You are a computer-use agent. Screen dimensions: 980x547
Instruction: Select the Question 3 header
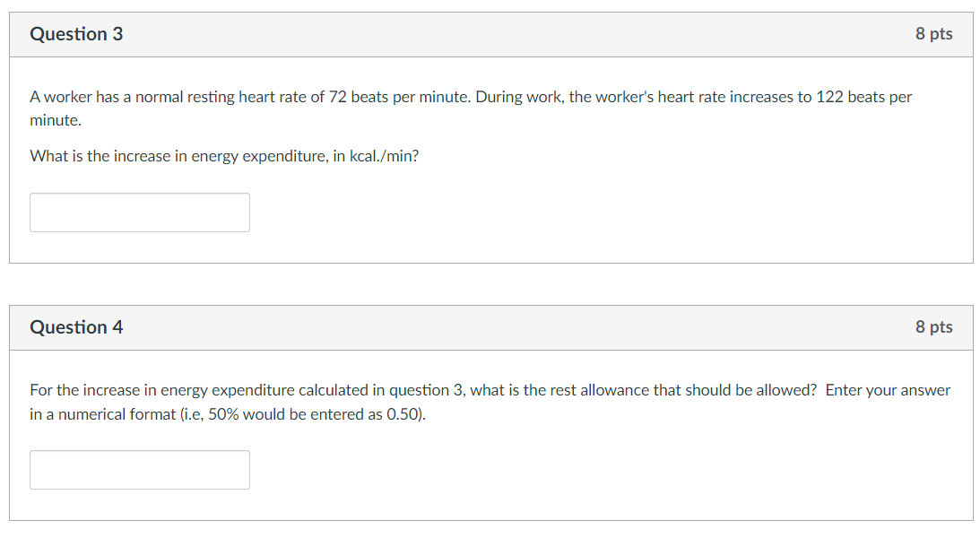77,33
